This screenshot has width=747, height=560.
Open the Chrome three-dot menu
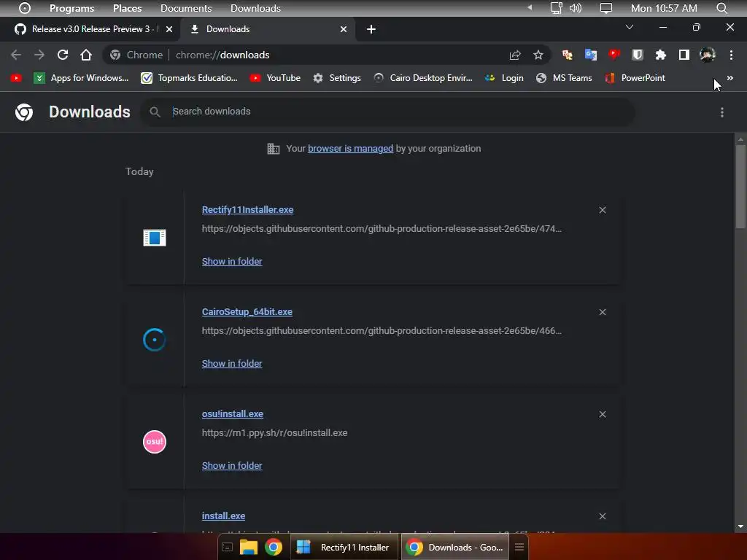tap(731, 55)
